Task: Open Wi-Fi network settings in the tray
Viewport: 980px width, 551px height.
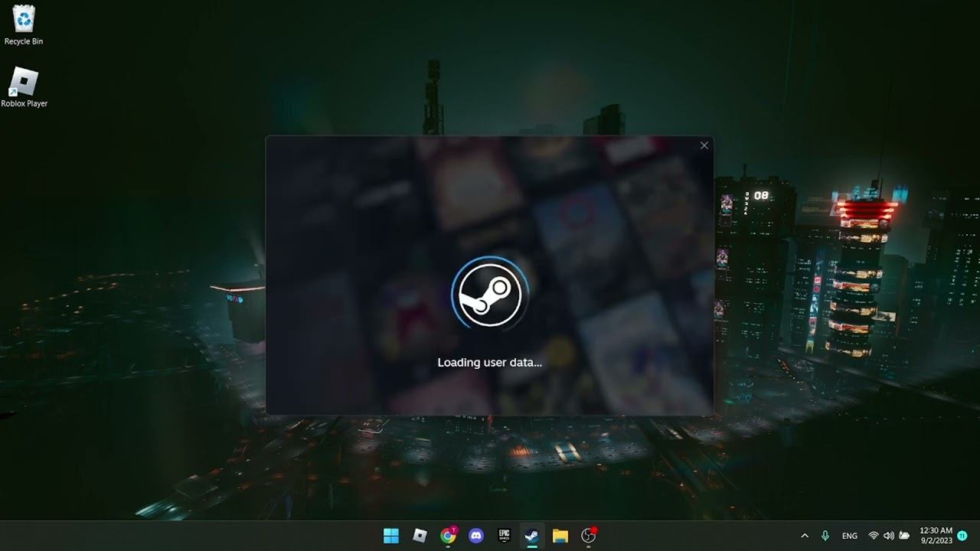Action: (x=874, y=536)
